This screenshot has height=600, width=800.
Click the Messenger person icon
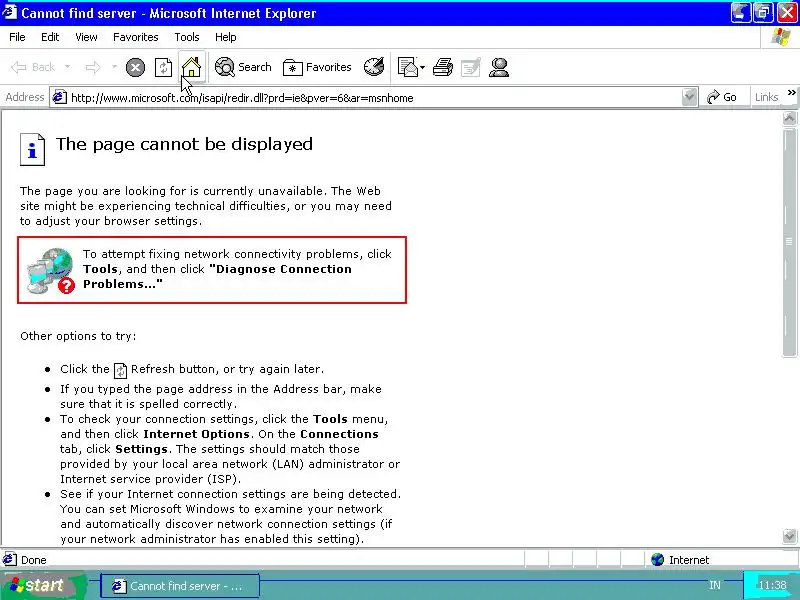tap(498, 67)
